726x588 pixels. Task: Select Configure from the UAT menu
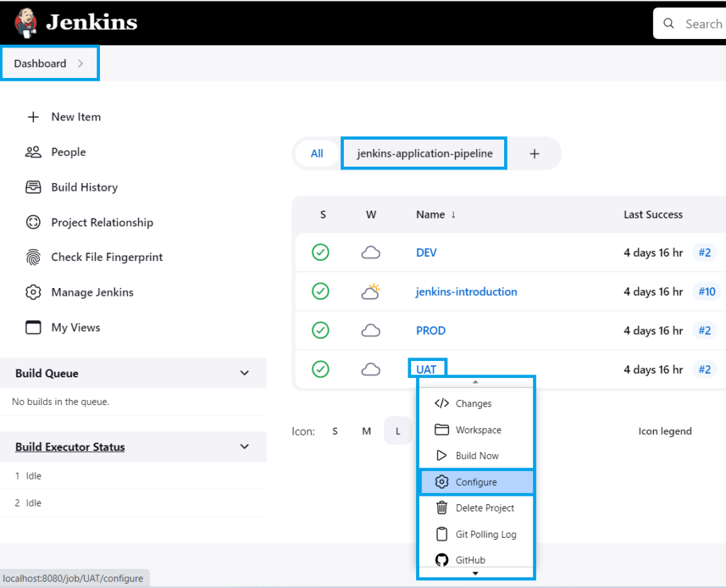[476, 482]
